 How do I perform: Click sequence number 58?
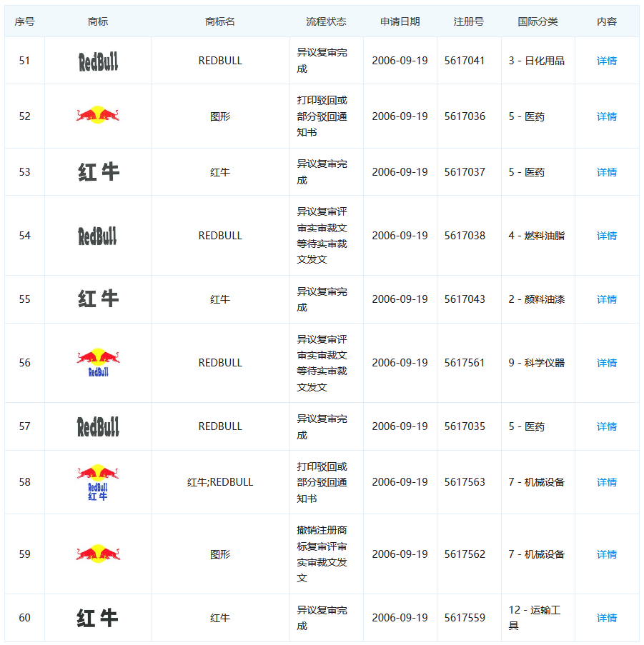click(x=25, y=482)
